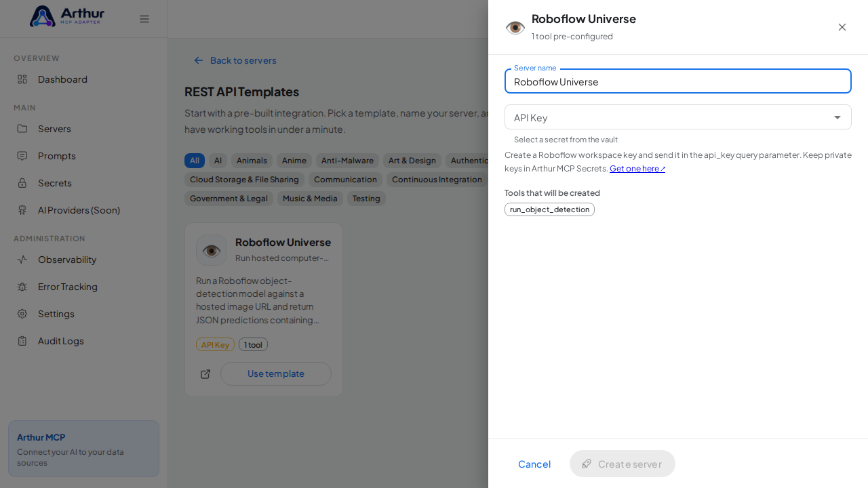Filter by Cloud Storage & File Sharing
The width and height of the screenshot is (868, 488).
pyautogui.click(x=244, y=180)
